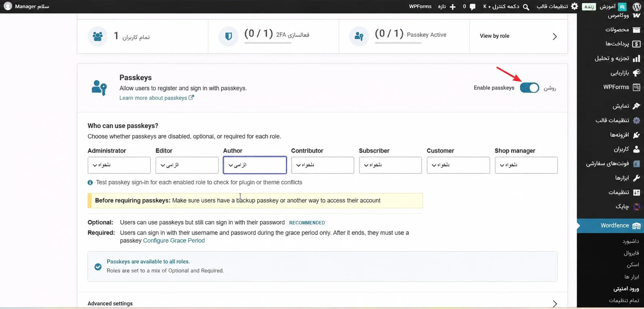Click the Passkeys section user-key icon

click(99, 88)
